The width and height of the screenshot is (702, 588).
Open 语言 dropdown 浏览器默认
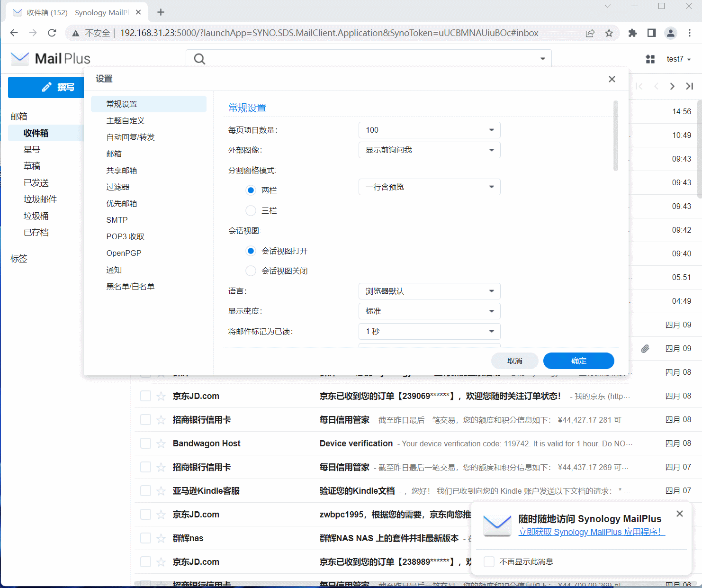(x=430, y=291)
